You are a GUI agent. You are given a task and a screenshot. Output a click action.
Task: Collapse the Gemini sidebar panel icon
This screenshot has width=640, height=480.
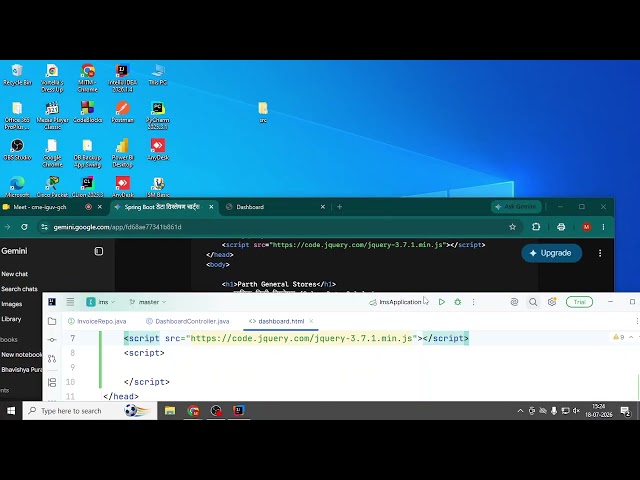click(x=99, y=251)
